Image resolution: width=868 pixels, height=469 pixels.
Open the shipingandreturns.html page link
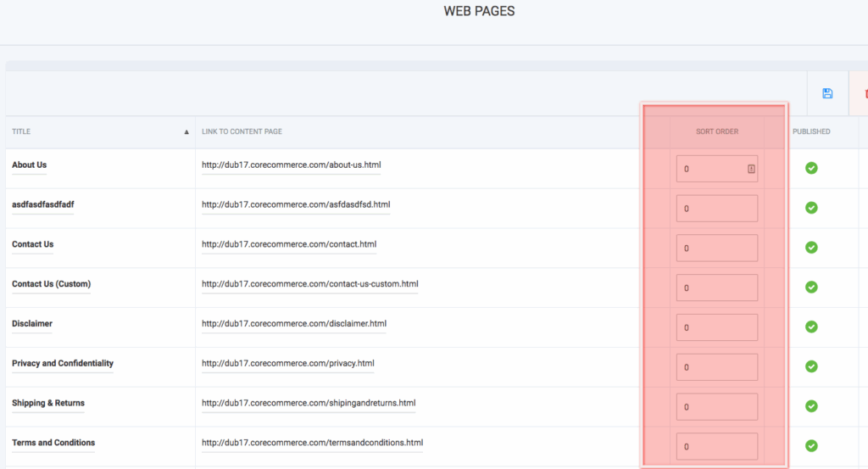[309, 403]
